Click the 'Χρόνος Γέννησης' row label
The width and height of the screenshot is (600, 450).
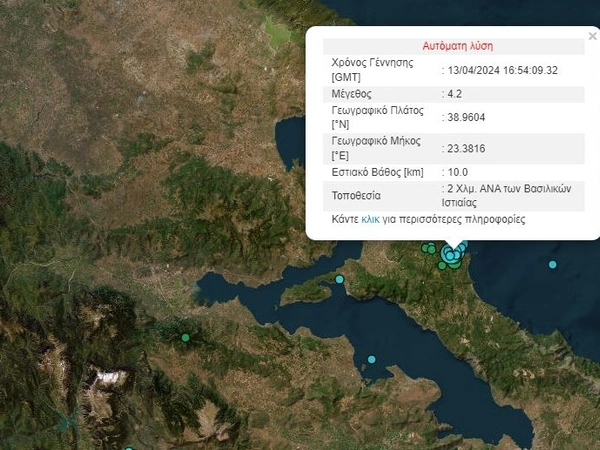click(374, 63)
